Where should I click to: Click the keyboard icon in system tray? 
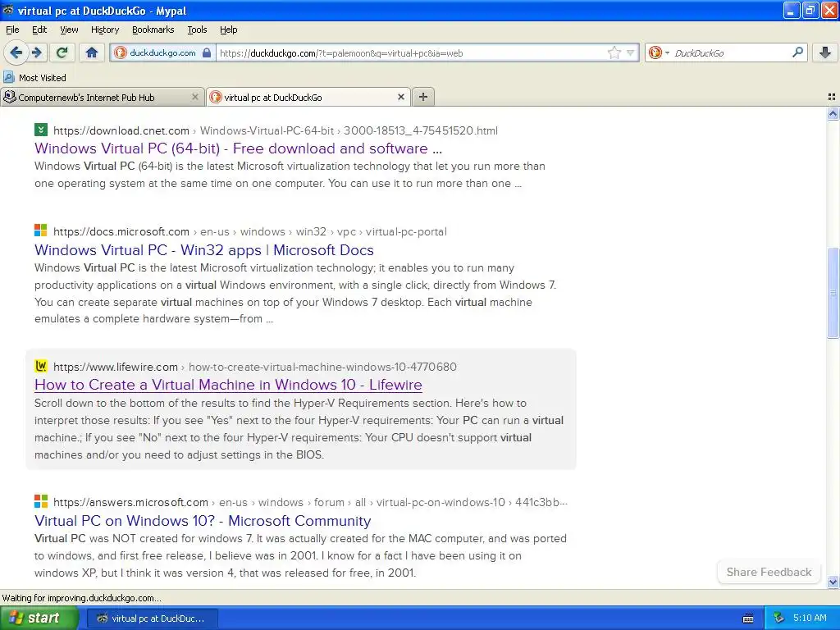point(748,619)
